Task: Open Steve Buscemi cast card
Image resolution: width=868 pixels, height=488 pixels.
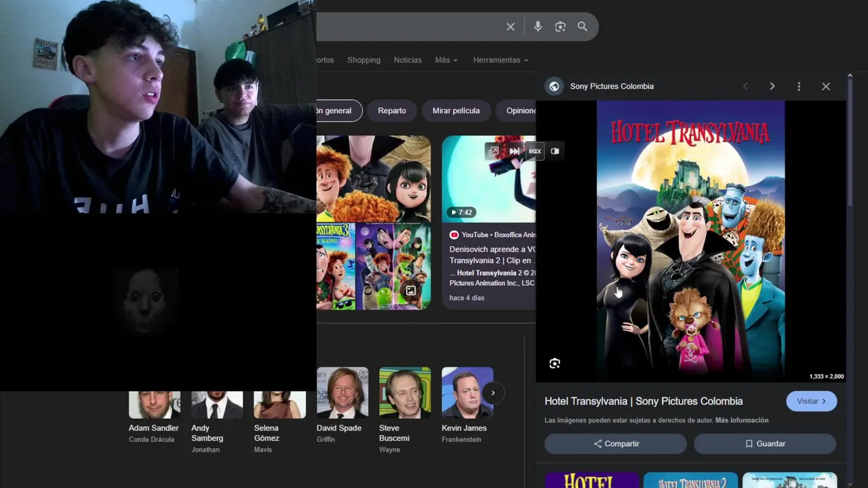Action: pos(405,411)
